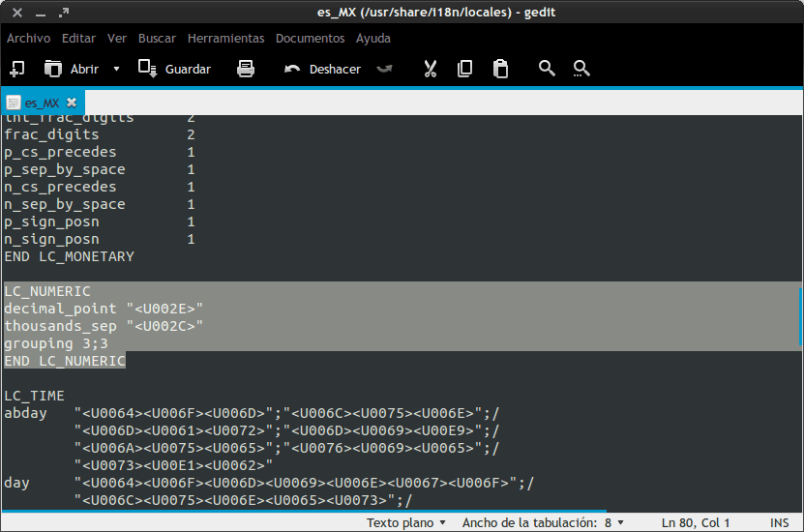Click the vertical scrollbar on right edge
The image size is (804, 532).
[800, 314]
